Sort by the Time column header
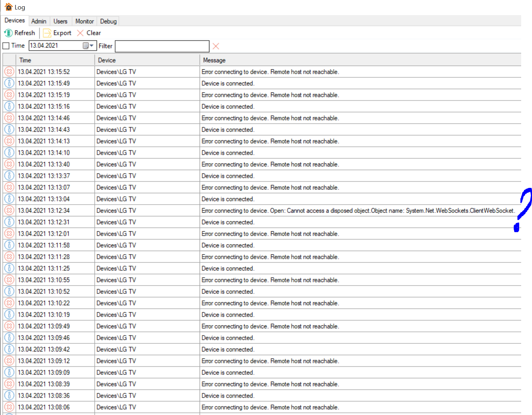532x415 pixels. 25,60
